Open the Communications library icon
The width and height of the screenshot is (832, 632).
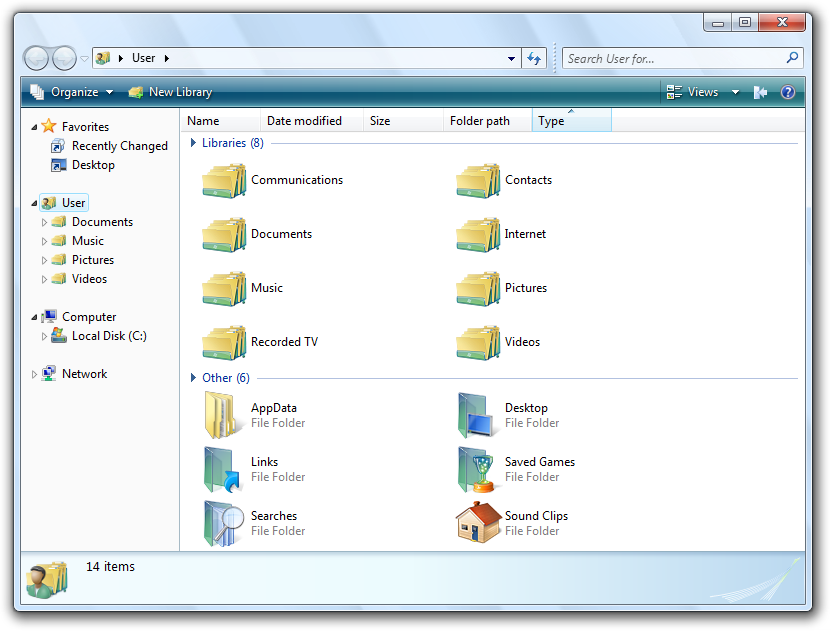click(x=224, y=181)
